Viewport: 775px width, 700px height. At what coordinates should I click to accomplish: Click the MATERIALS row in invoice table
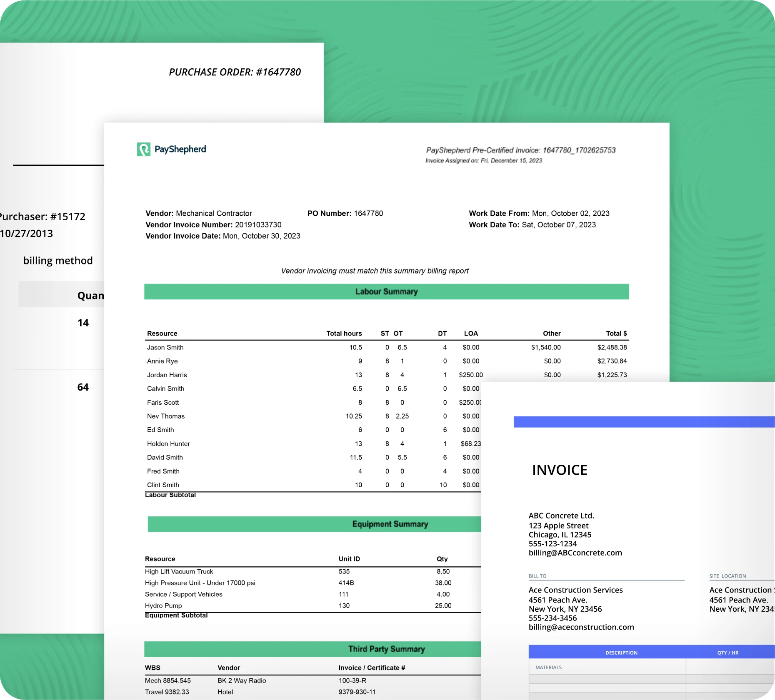point(548,667)
